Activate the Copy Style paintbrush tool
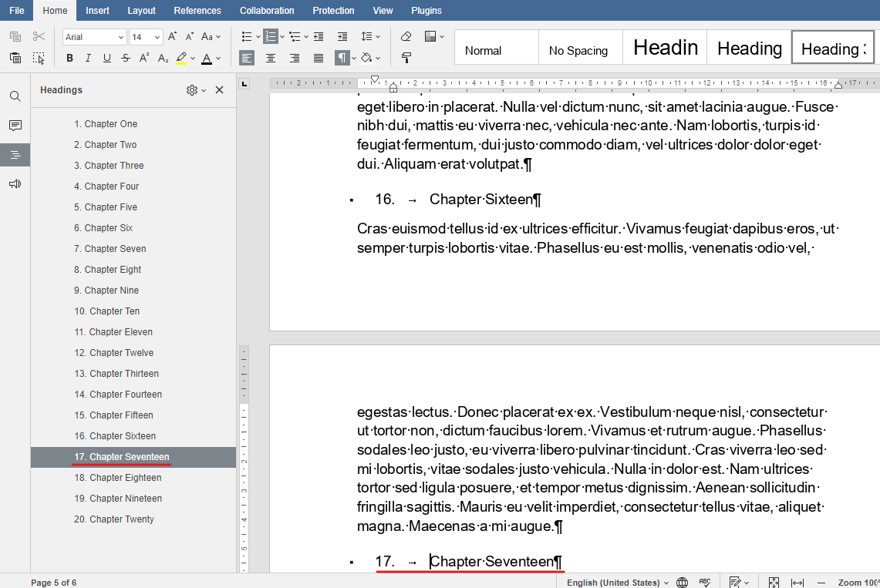 [406, 58]
